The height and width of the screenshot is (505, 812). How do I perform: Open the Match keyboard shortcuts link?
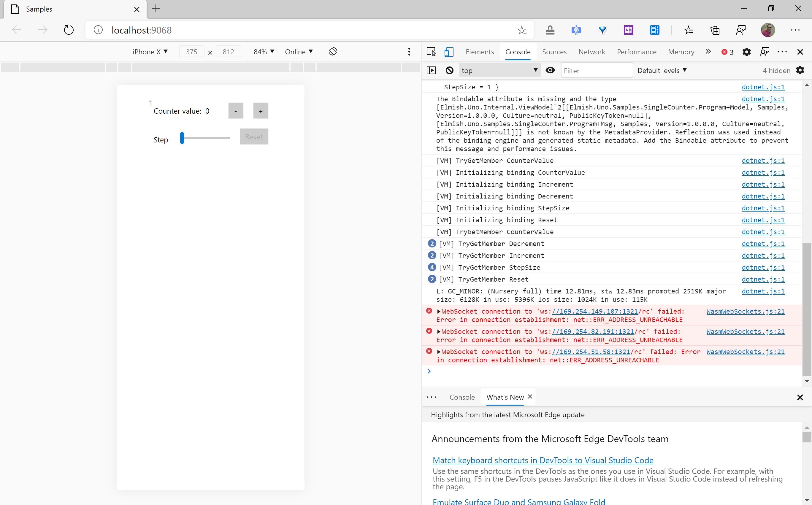click(x=542, y=460)
